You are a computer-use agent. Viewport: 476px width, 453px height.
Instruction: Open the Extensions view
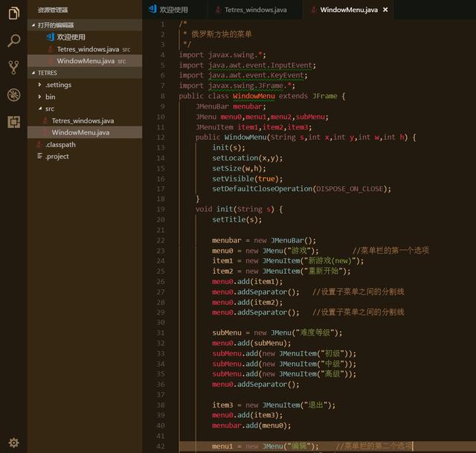point(13,122)
